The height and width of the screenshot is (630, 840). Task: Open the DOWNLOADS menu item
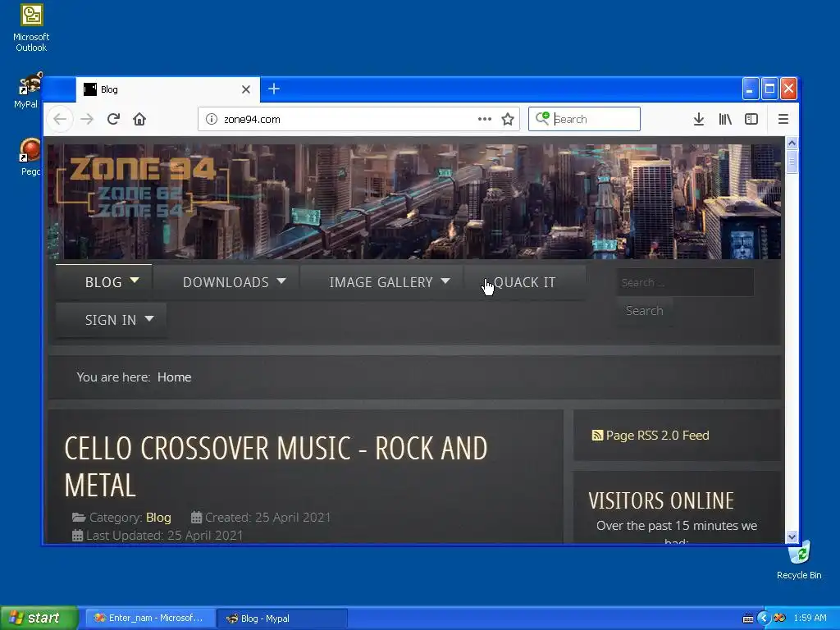226,282
